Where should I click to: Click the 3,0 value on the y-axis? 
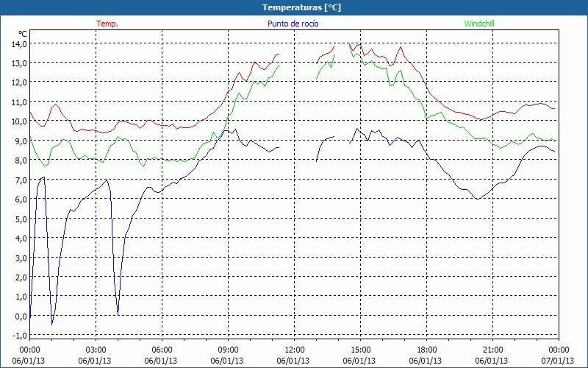pos(21,258)
